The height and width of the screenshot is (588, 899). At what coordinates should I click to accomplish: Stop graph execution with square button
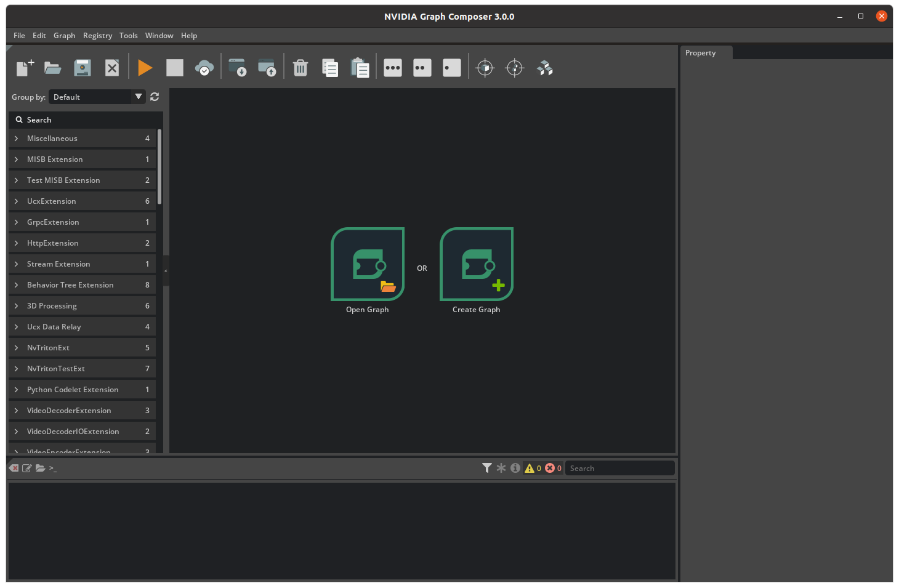[175, 68]
